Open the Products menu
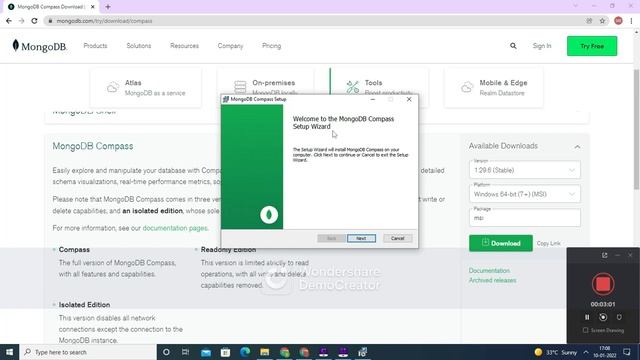The image size is (640, 360). coord(95,46)
